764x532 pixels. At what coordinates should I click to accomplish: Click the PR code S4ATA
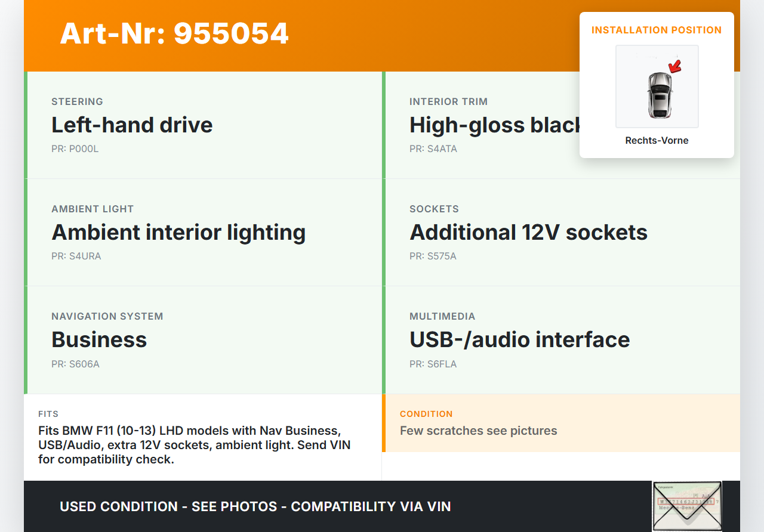coord(433,149)
